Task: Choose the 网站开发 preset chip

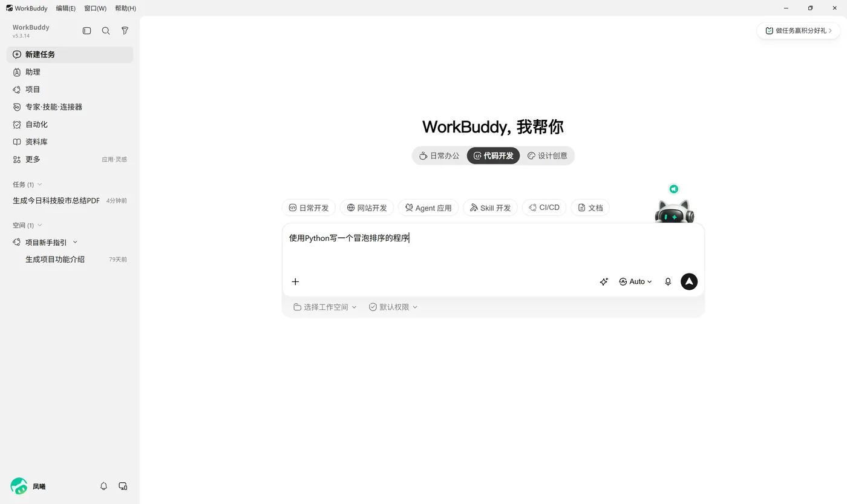Action: 367,208
